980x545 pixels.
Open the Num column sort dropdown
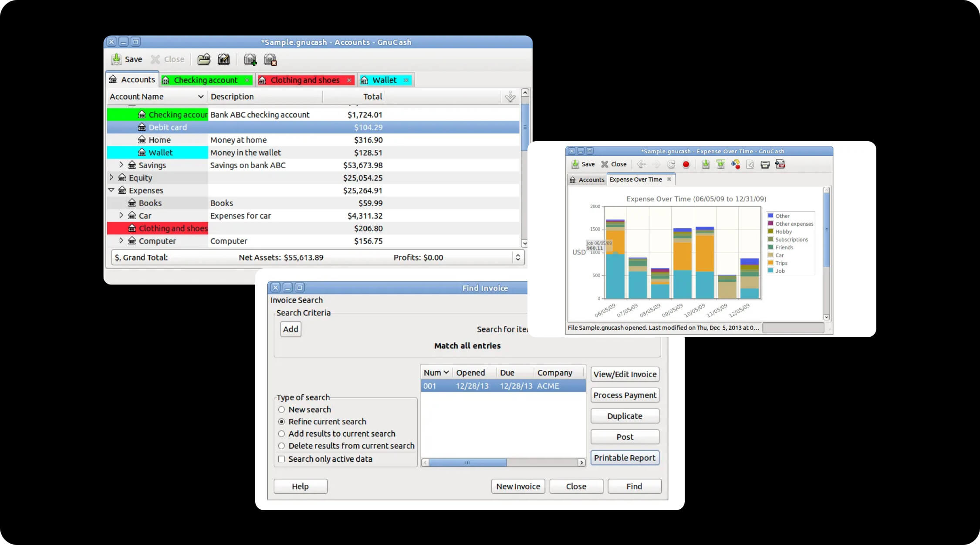447,372
